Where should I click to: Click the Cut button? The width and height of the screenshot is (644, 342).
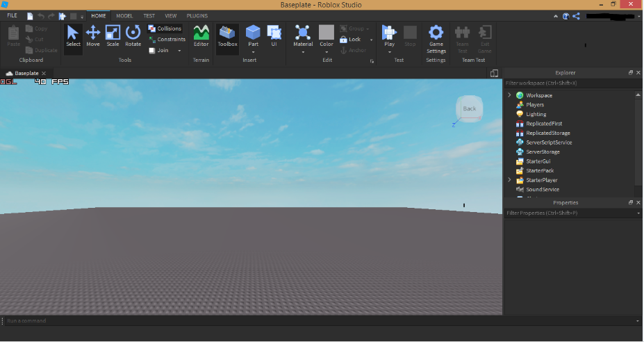(35, 39)
